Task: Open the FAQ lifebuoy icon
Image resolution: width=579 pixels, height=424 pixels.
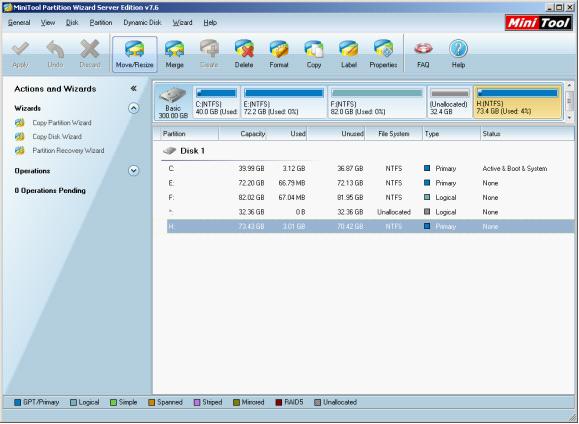Action: (x=423, y=48)
